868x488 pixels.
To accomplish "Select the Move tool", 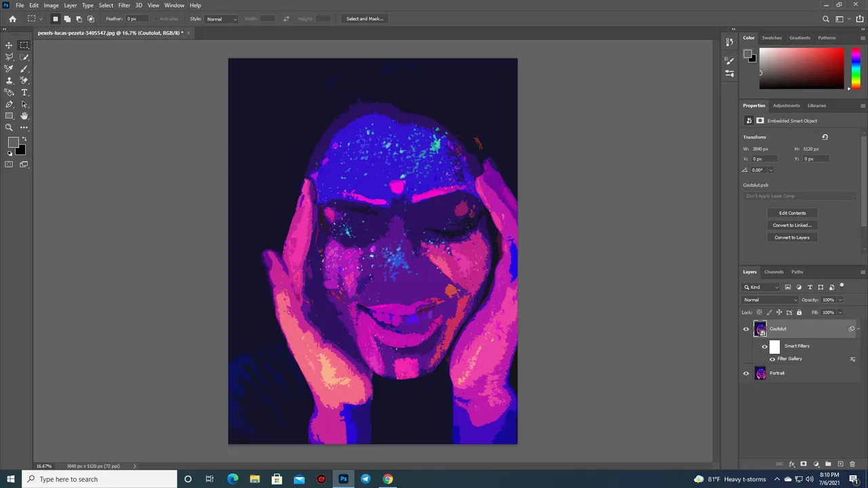I will [x=9, y=45].
